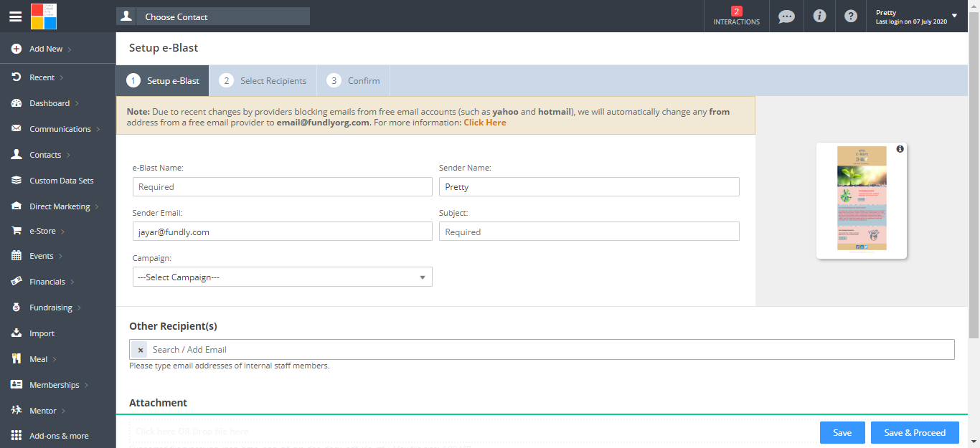Click the Dashboard gauge icon

[x=16, y=103]
